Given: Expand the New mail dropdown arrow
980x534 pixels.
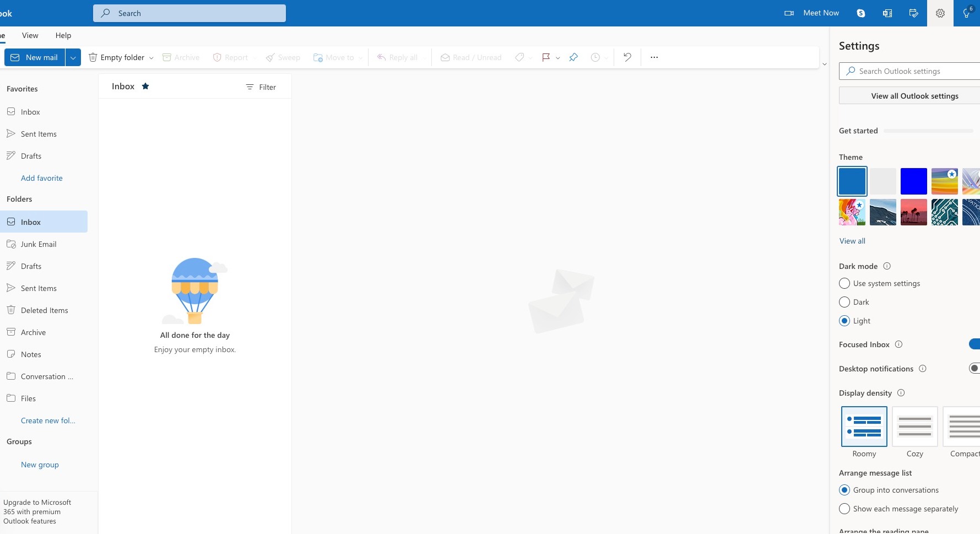Looking at the screenshot, I should (x=73, y=57).
